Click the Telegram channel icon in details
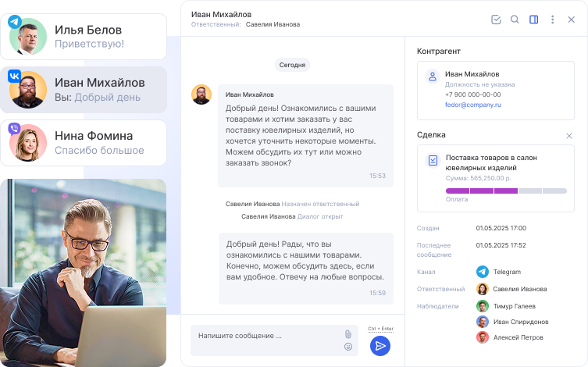The height and width of the screenshot is (367, 588). [x=483, y=272]
